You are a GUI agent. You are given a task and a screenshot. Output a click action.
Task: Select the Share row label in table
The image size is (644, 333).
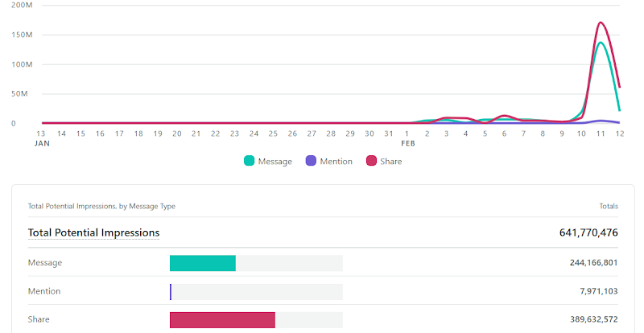pos(39,320)
